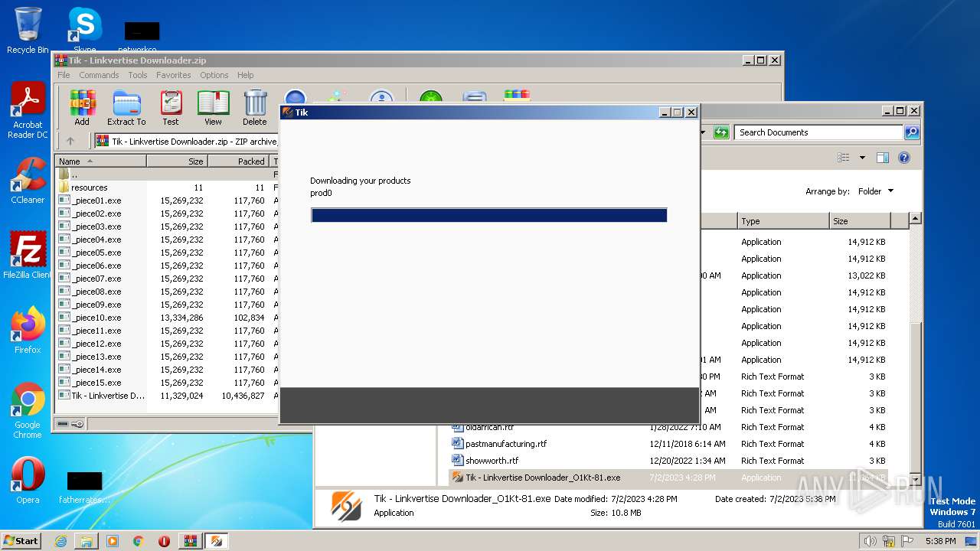
Task: Select the resources folder in WinRAR
Action: (x=90, y=187)
